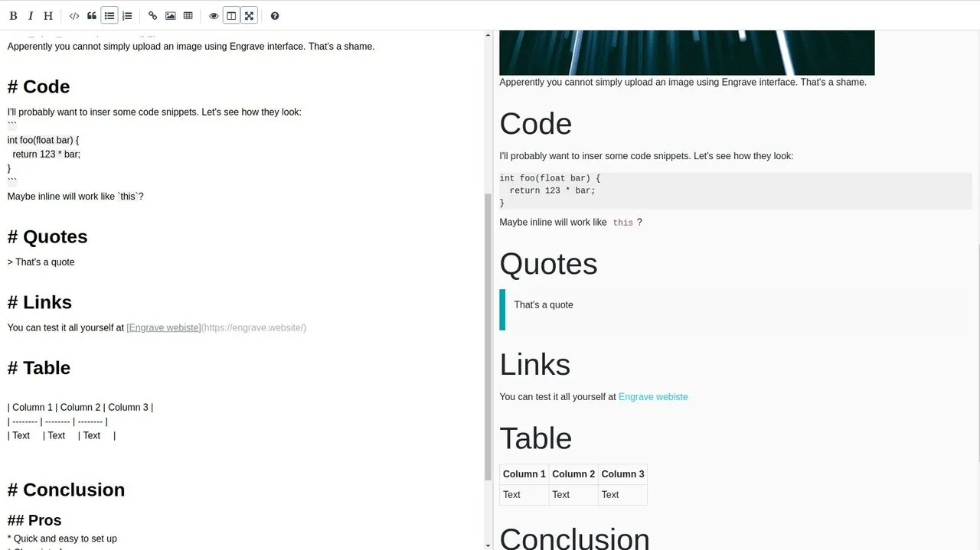This screenshot has width=980, height=550.
Task: Click the 'Column 2' header cell in preview table
Action: coord(573,474)
